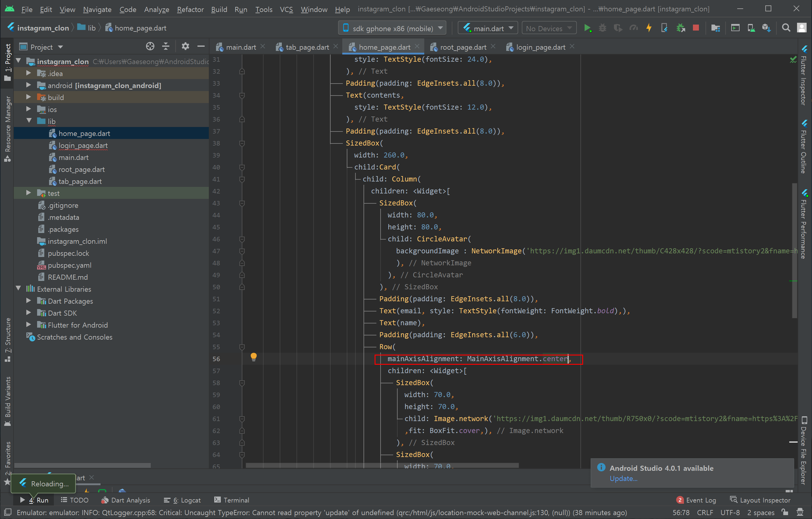Toggle the 1: Project tool window stripe
The height and width of the screenshot is (519, 812).
coord(7,62)
